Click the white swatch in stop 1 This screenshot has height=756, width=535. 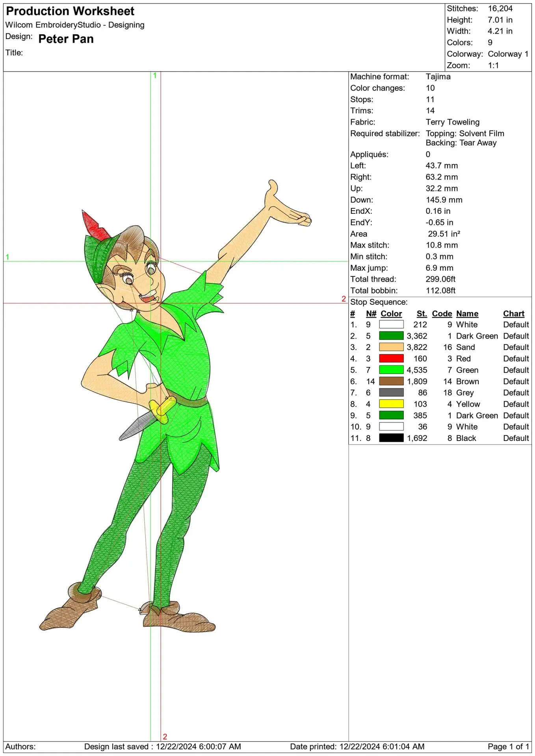coord(391,324)
